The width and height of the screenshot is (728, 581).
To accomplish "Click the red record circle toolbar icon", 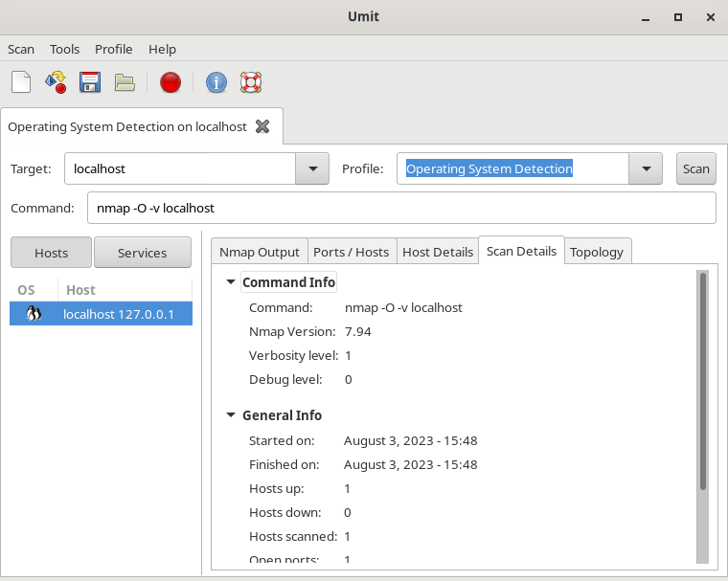I will (171, 82).
